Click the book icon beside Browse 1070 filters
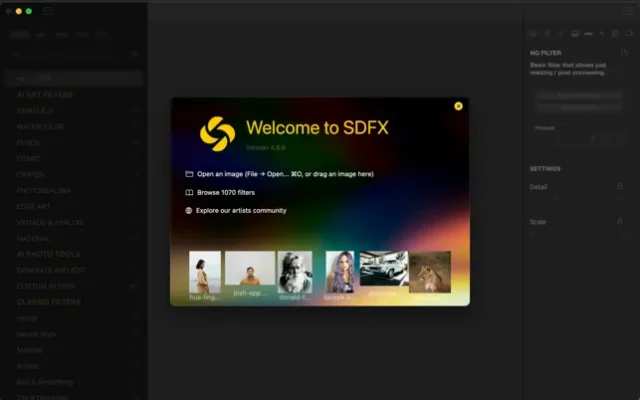Image resolution: width=640 pixels, height=400 pixels. coord(188,192)
